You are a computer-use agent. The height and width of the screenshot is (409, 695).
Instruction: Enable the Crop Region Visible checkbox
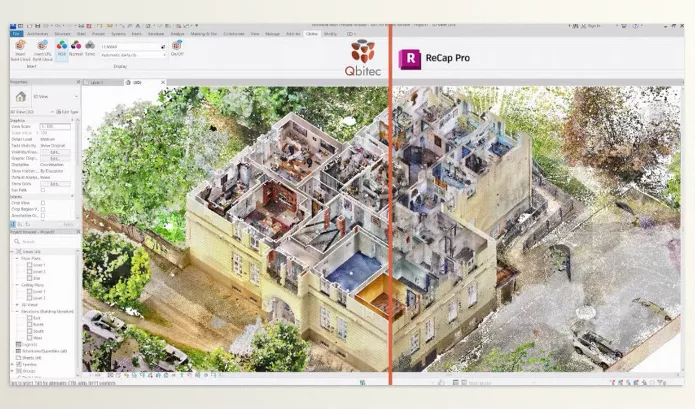(43, 209)
